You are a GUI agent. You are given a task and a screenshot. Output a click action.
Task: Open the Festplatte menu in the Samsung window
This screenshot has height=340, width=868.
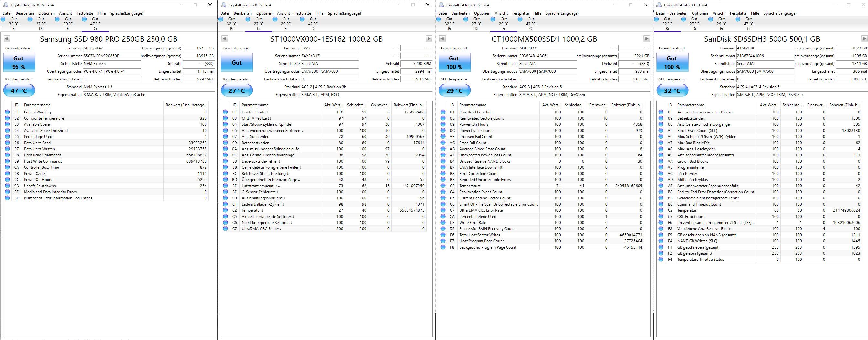tap(85, 13)
